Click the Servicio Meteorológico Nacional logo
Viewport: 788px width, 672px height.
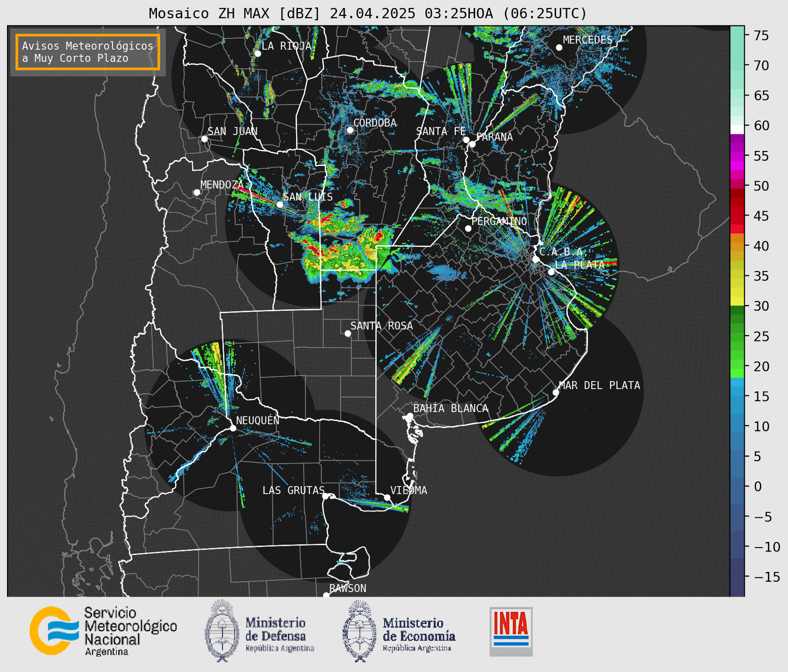click(x=103, y=631)
